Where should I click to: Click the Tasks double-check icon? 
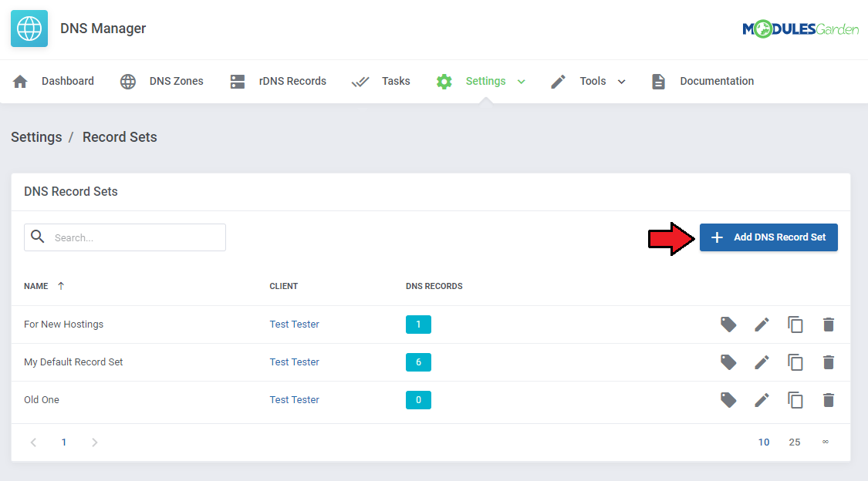pyautogui.click(x=360, y=82)
